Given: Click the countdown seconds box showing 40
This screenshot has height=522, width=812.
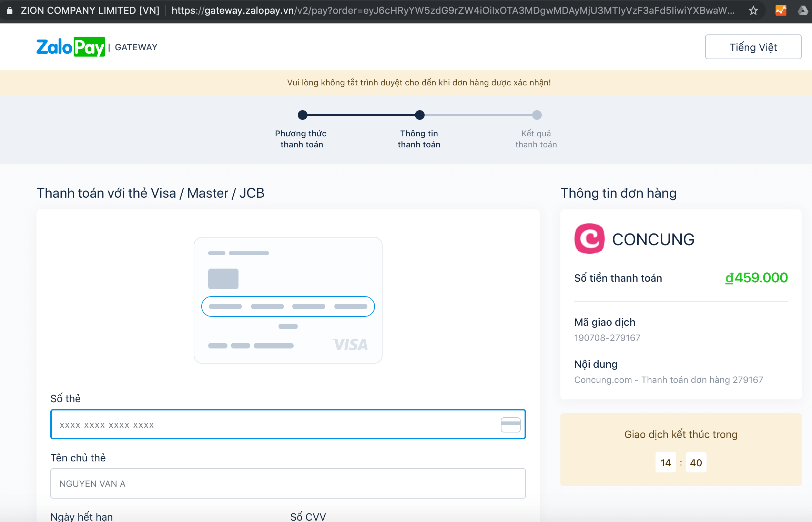Looking at the screenshot, I should pyautogui.click(x=696, y=462).
